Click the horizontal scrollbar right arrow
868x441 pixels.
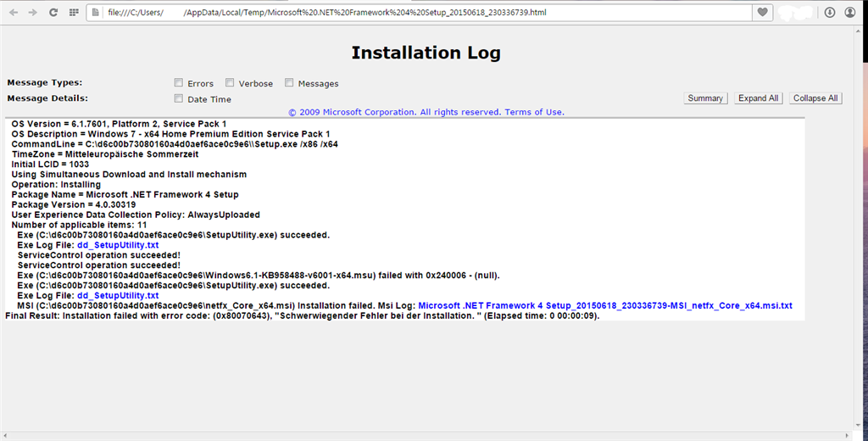pyautogui.click(x=848, y=435)
